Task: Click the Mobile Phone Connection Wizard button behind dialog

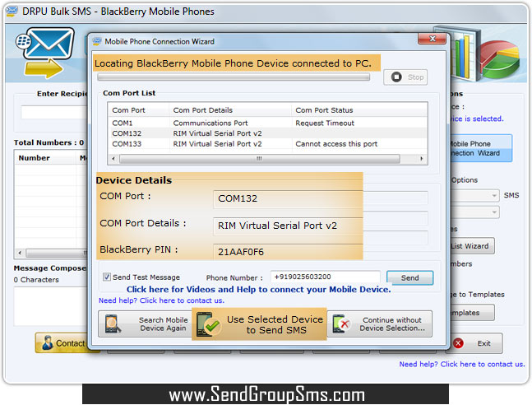Action: (x=480, y=148)
